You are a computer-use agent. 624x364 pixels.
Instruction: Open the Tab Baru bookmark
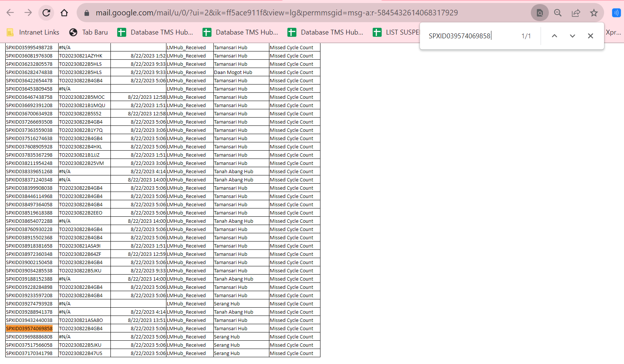[x=89, y=32]
